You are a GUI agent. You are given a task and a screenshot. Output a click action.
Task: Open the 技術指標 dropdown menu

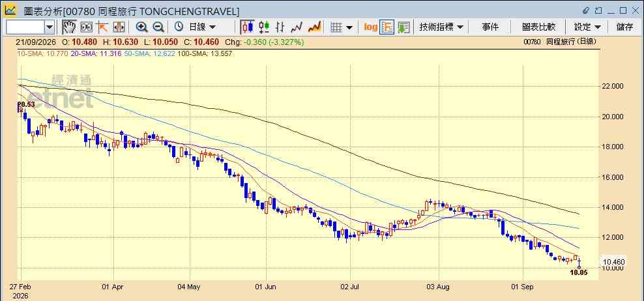pos(441,27)
